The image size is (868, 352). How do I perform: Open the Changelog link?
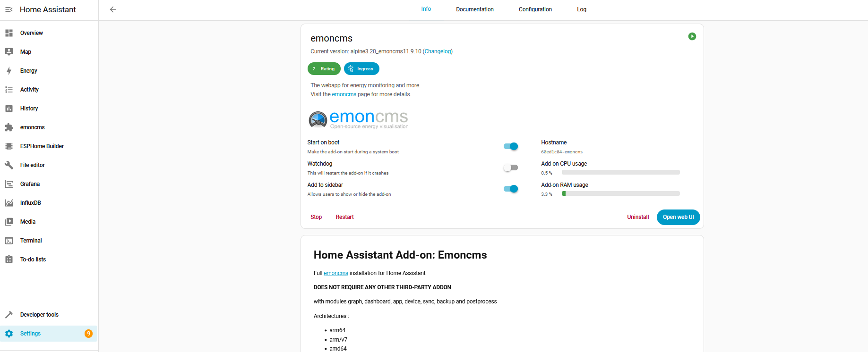pos(438,51)
